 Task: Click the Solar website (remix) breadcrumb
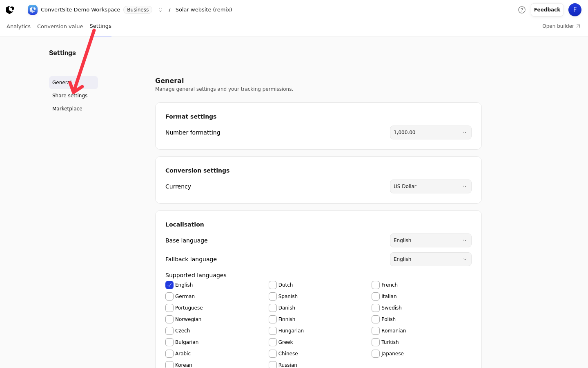pos(204,10)
